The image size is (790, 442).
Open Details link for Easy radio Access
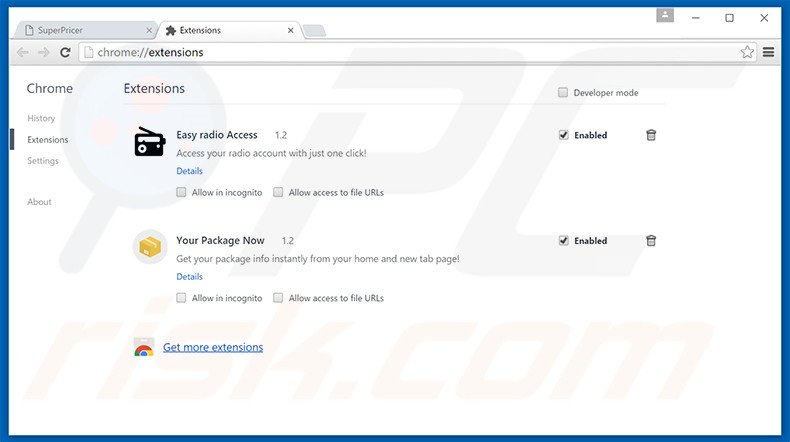coord(189,171)
